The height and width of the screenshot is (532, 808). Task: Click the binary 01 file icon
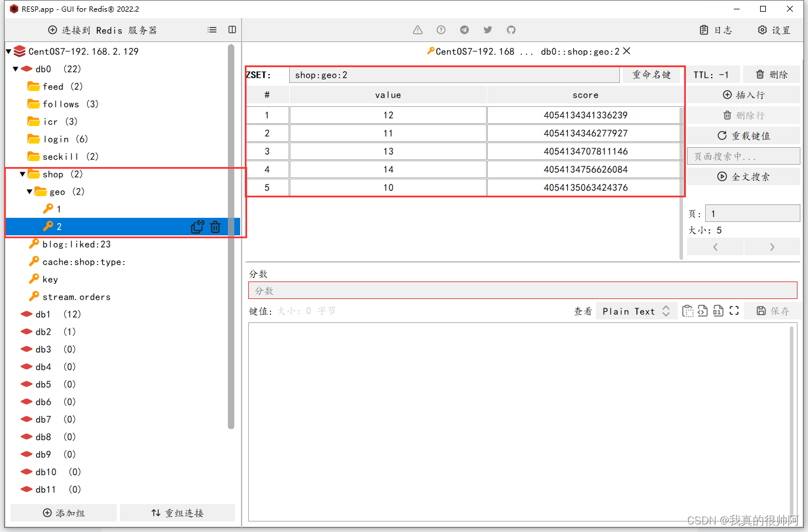point(718,311)
